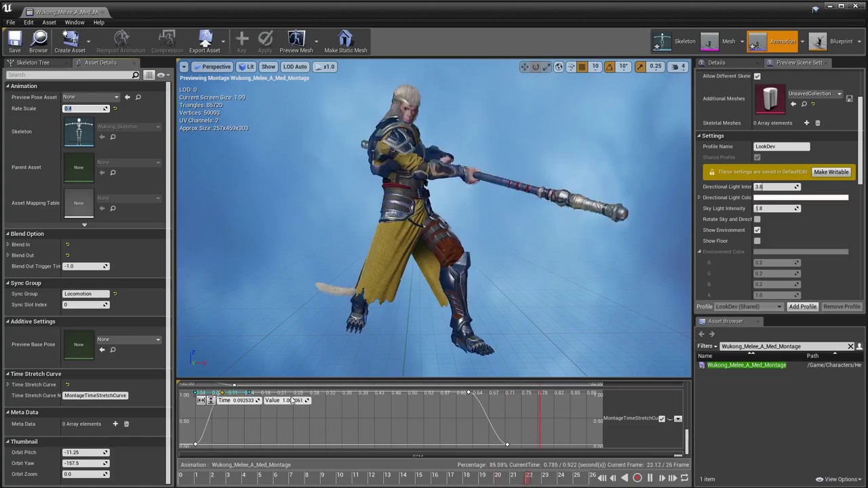Click the Add Profile button
Viewport: 868px width, 488px height.
pos(802,306)
